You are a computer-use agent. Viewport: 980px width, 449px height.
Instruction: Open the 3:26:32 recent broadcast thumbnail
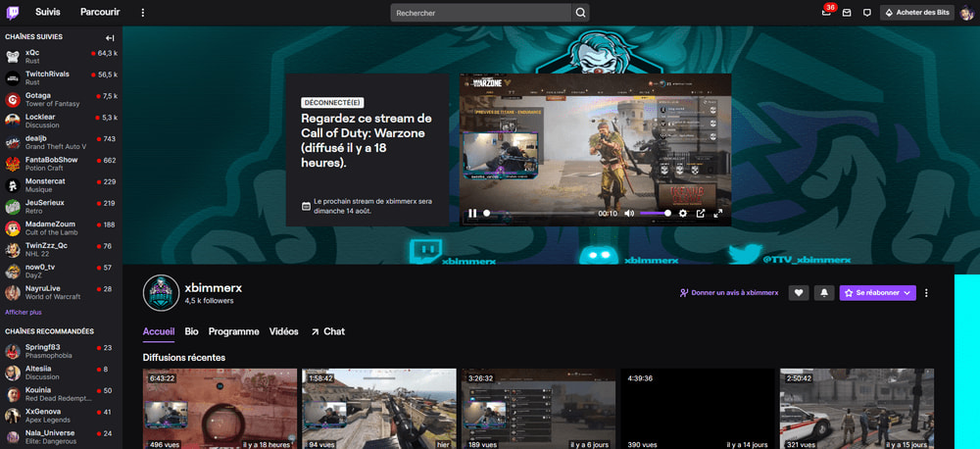point(539,409)
